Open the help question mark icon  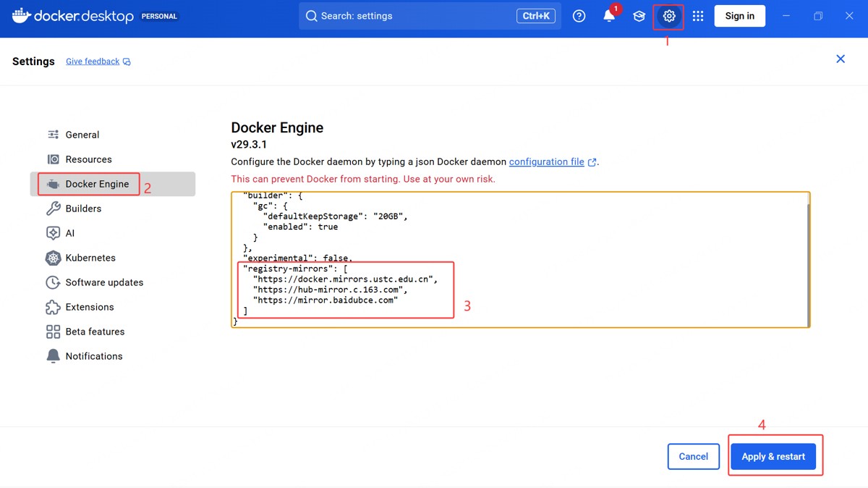coord(579,16)
